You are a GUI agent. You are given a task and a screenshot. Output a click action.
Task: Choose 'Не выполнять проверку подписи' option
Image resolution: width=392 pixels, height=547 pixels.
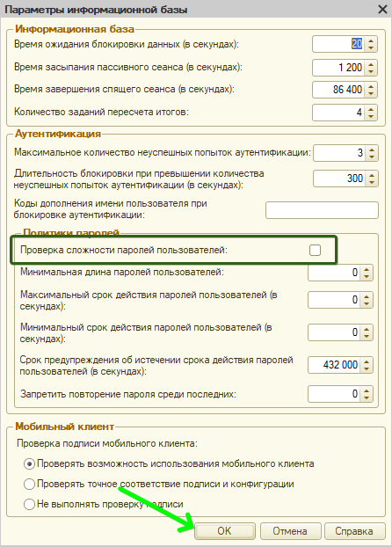click(29, 505)
